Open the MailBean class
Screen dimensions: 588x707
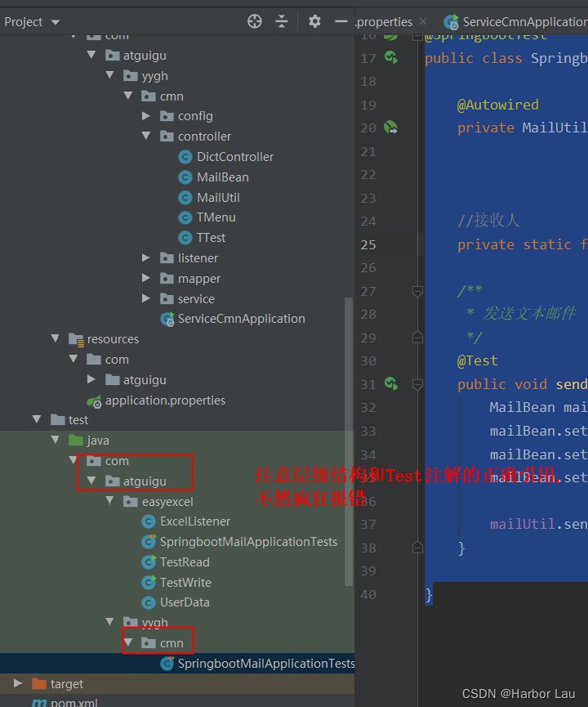[x=223, y=177]
